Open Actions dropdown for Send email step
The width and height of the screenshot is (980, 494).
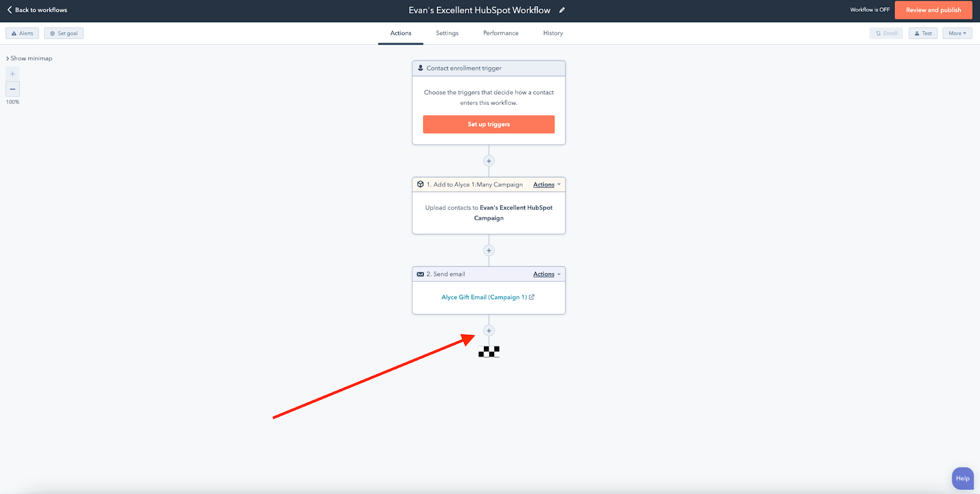[546, 274]
